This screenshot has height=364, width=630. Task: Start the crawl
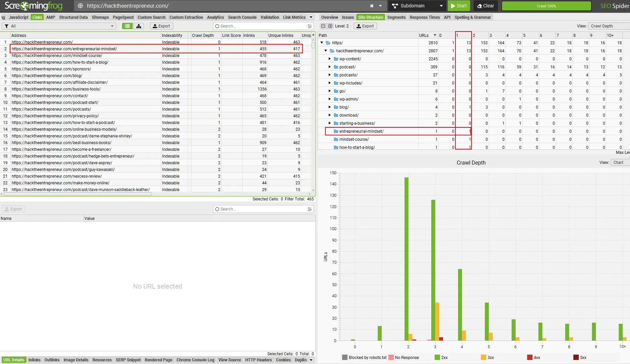(x=459, y=6)
